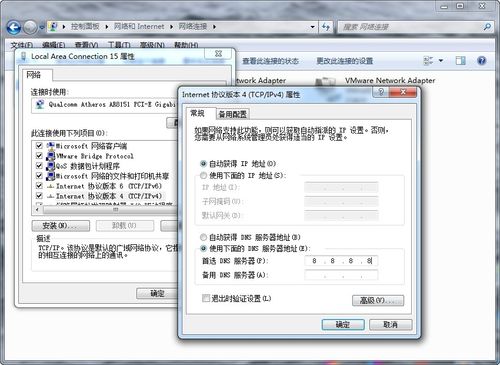
Task: Open the 文件(F) menu
Action: pyautogui.click(x=21, y=45)
